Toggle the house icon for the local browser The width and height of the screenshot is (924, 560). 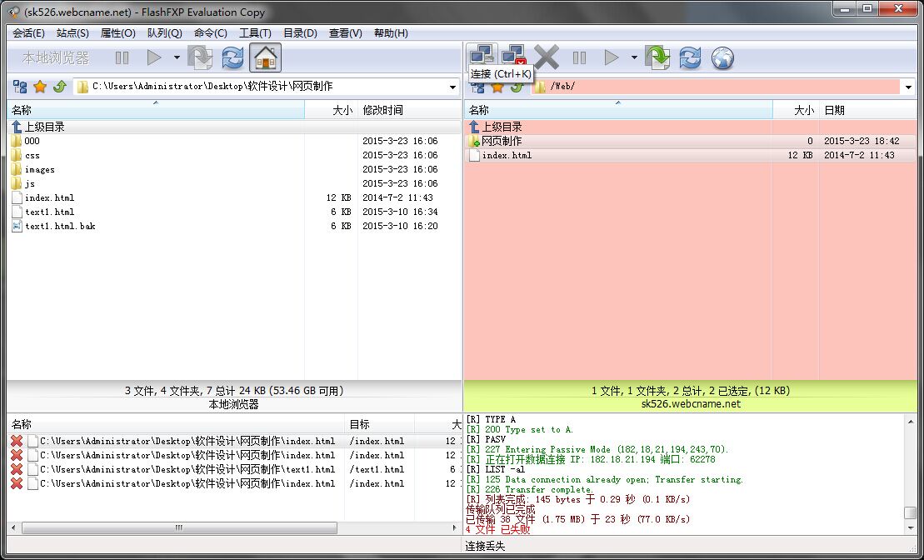tap(265, 57)
